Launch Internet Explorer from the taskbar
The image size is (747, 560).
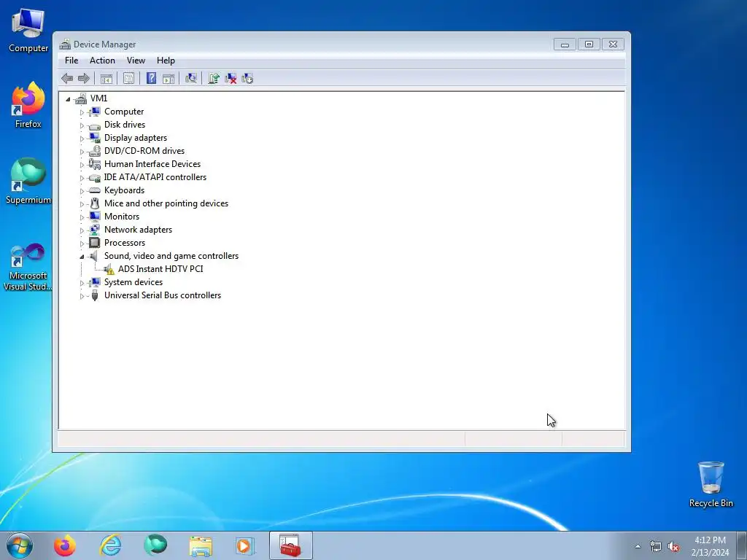tap(111, 545)
